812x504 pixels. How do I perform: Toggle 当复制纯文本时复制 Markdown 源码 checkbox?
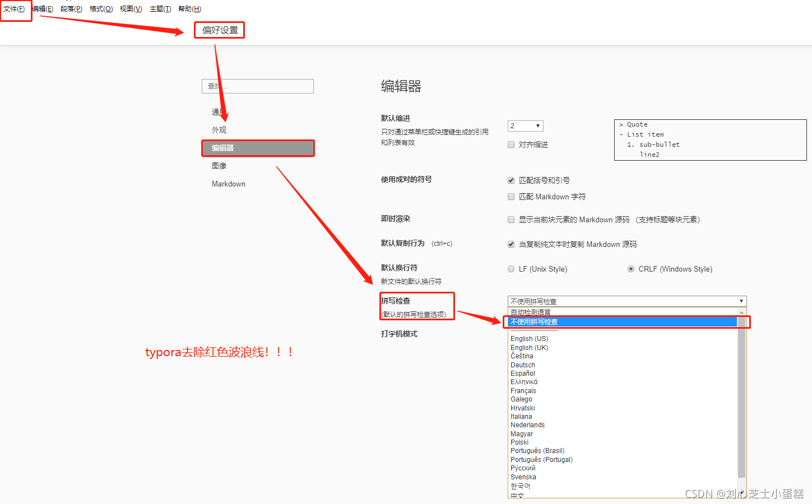tap(511, 244)
